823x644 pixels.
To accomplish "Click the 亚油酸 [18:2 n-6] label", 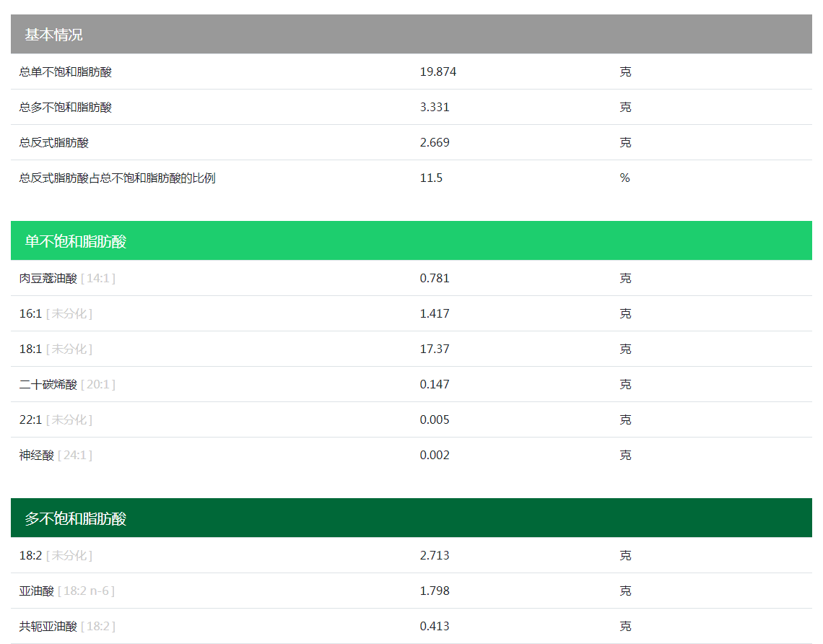I will (66, 591).
